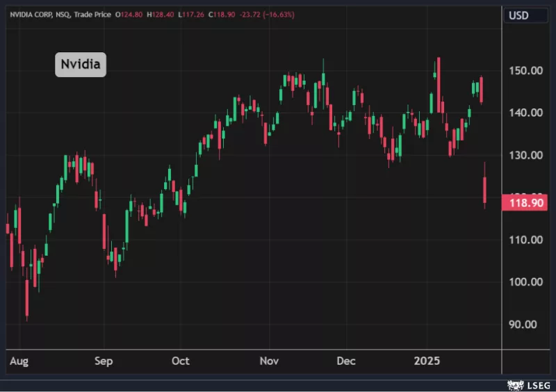Screen dimensions: 556x392
Task: Select the Nvidia label box
Action: coord(81,65)
